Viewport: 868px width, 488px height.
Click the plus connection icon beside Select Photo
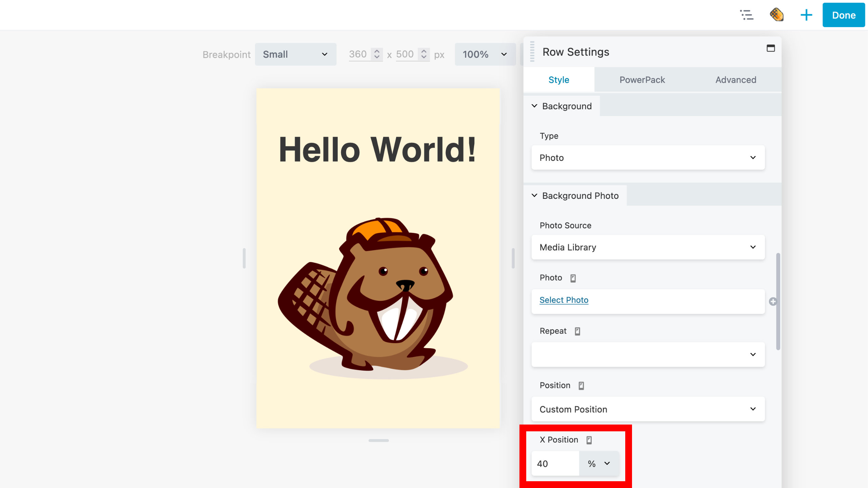point(773,301)
